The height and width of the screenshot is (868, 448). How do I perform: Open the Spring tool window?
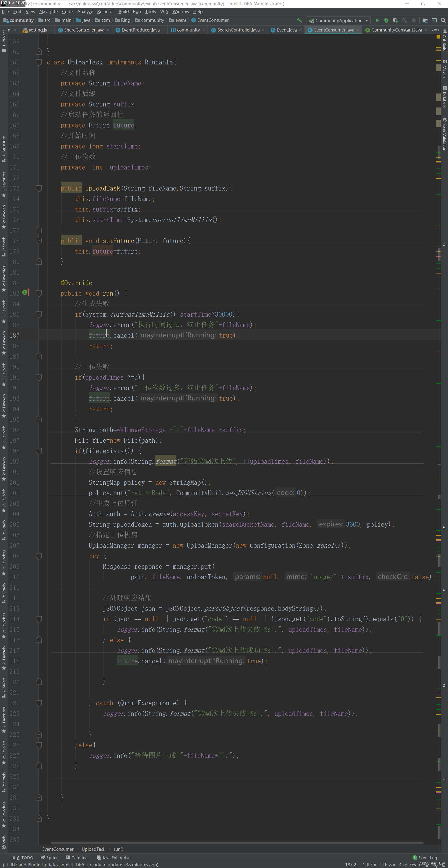coord(50,857)
